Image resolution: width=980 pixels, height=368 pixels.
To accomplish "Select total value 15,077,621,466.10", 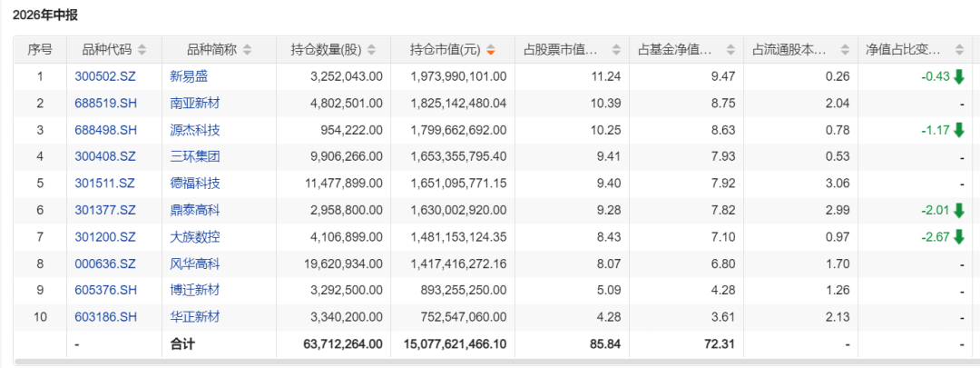I will (456, 343).
